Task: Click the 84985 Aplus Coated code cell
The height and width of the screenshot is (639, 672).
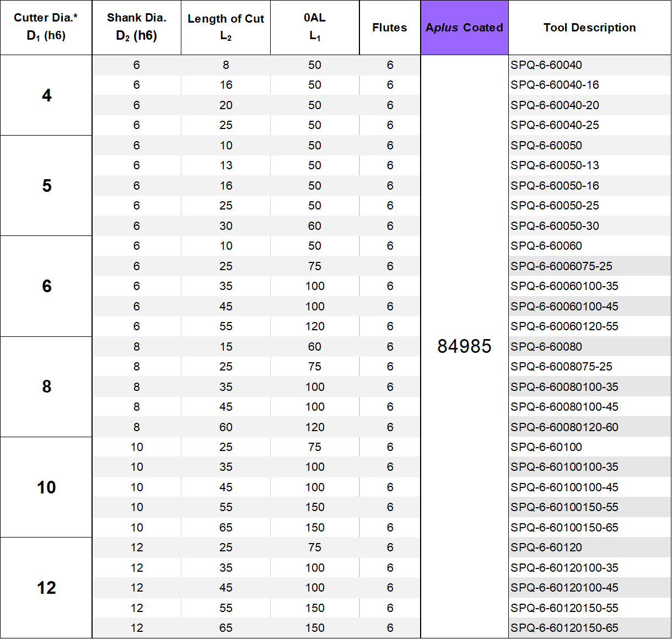Action: (464, 346)
